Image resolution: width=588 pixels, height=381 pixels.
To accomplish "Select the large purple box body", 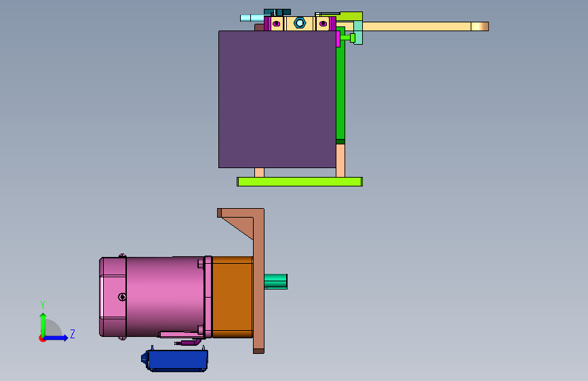I will click(x=277, y=100).
